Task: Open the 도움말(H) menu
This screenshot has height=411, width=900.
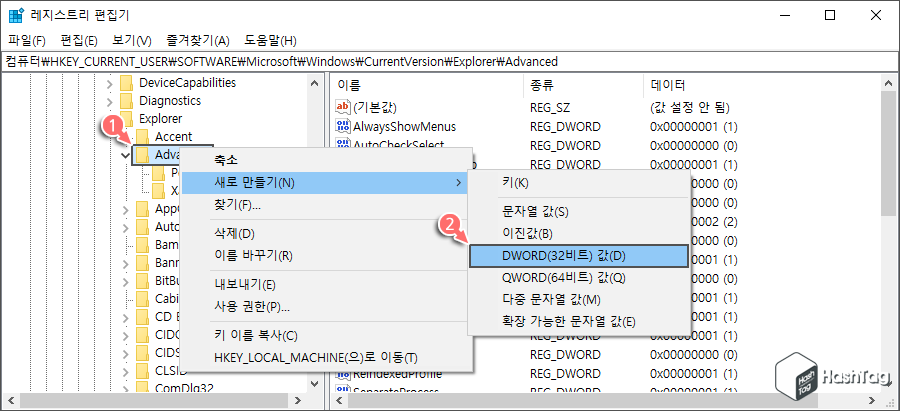Action: pos(270,41)
